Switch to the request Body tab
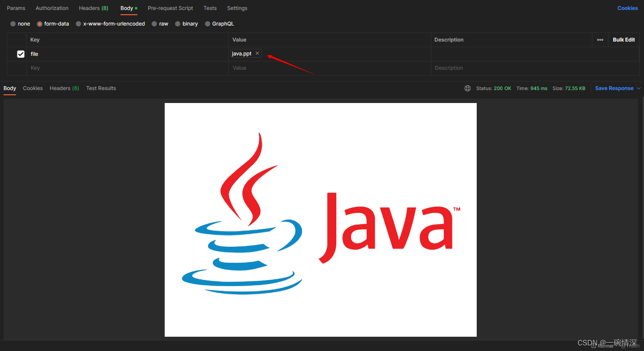This screenshot has width=644, height=351. (129, 8)
